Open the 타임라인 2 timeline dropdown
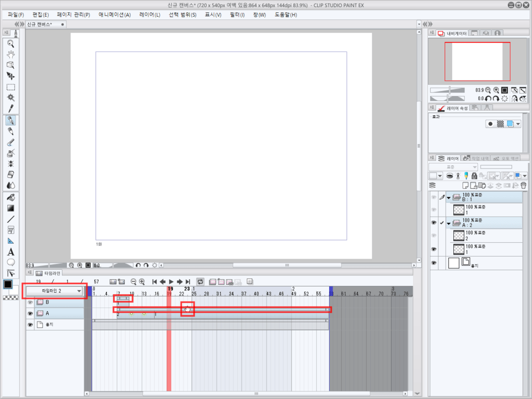Viewport: 532px width, 399px height. (80, 291)
